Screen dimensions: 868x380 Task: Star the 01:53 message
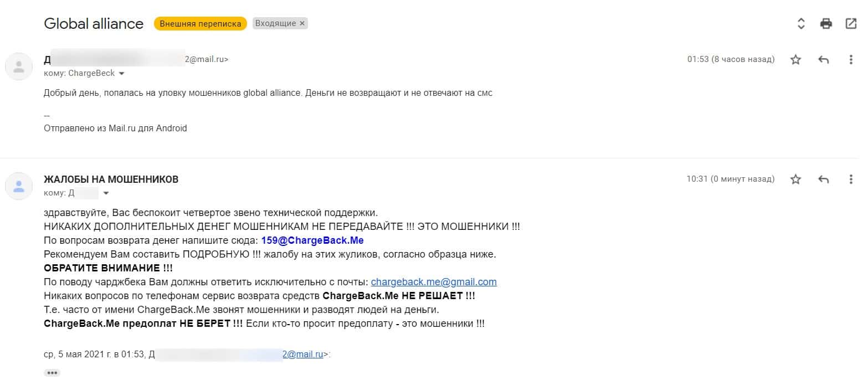795,59
